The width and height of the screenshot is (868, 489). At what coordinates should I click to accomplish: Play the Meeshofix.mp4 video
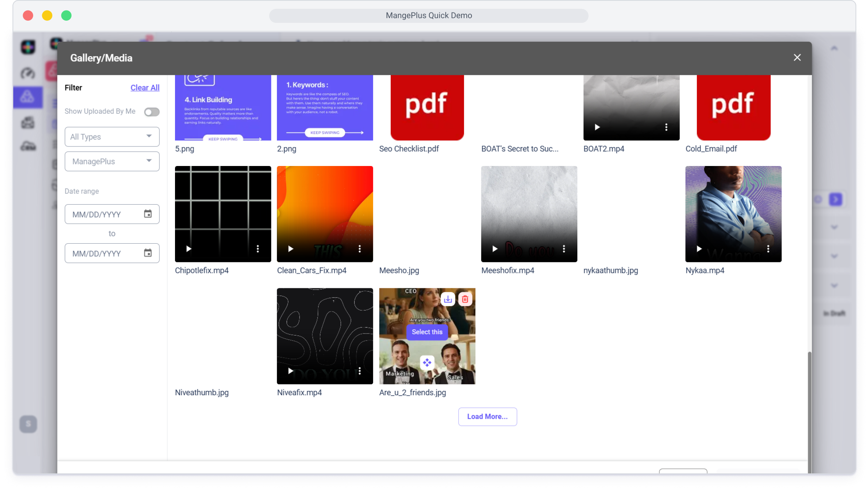click(495, 249)
